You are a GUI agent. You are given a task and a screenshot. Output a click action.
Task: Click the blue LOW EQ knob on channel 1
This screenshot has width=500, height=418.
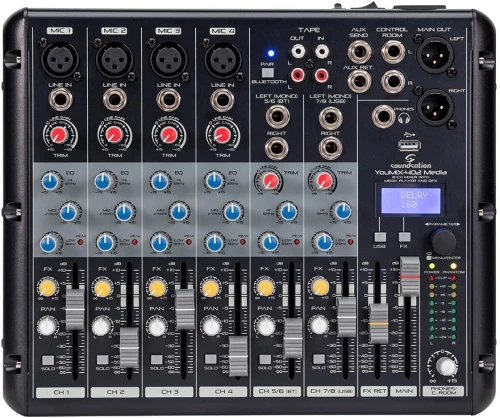coord(49,243)
